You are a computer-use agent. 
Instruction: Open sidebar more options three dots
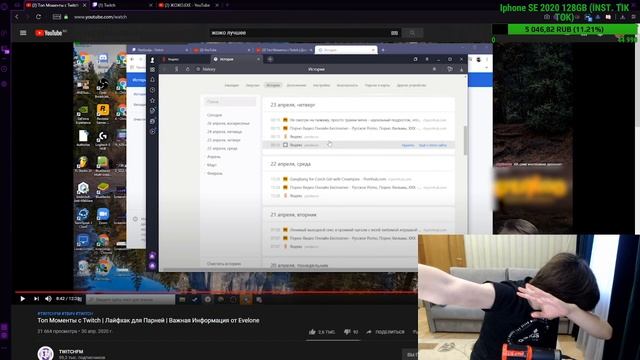click(x=4, y=348)
